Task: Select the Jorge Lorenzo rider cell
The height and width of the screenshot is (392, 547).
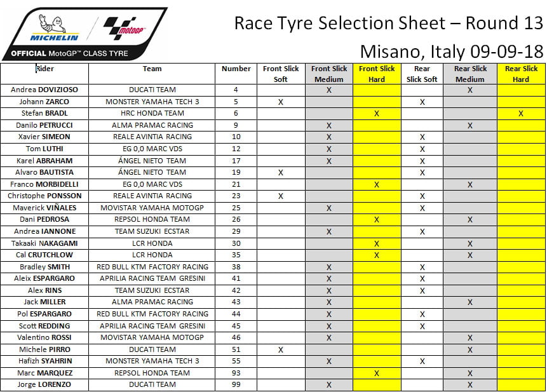Action: 44,385
